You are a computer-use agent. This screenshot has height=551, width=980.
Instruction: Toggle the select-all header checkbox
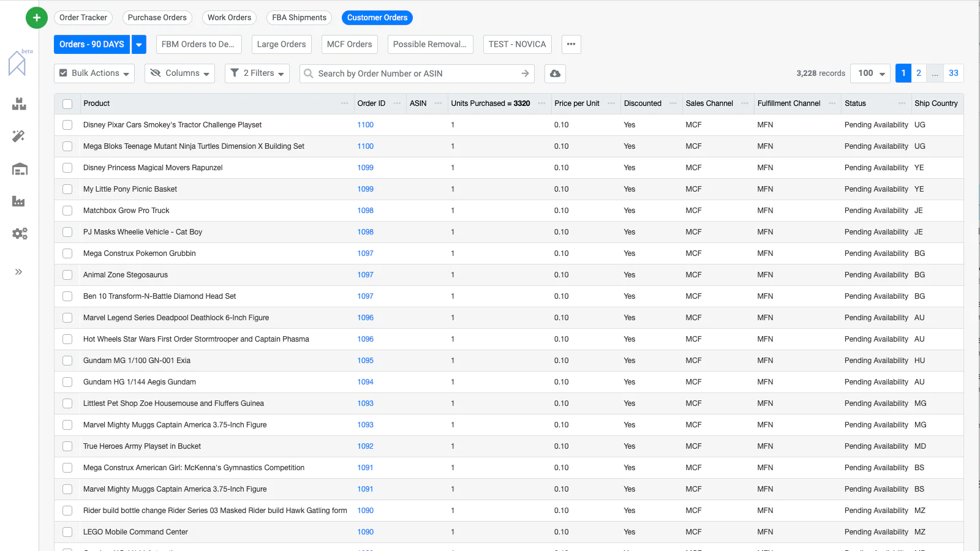pyautogui.click(x=67, y=104)
